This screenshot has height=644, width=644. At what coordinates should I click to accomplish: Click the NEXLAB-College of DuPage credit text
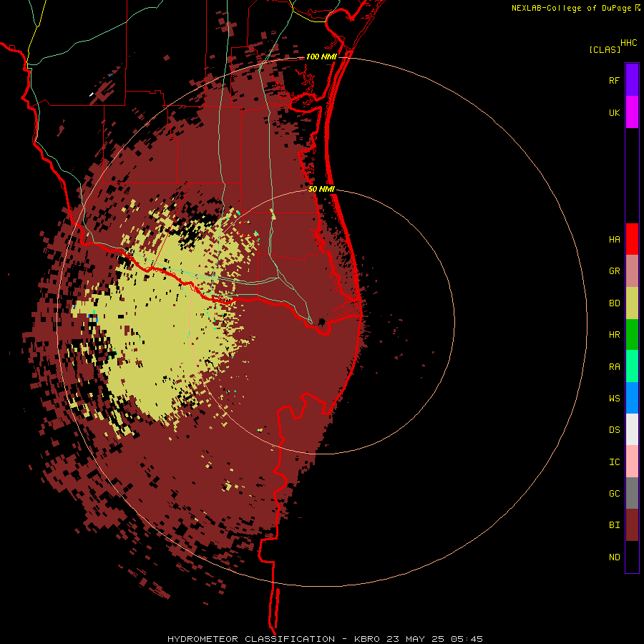pos(571,8)
